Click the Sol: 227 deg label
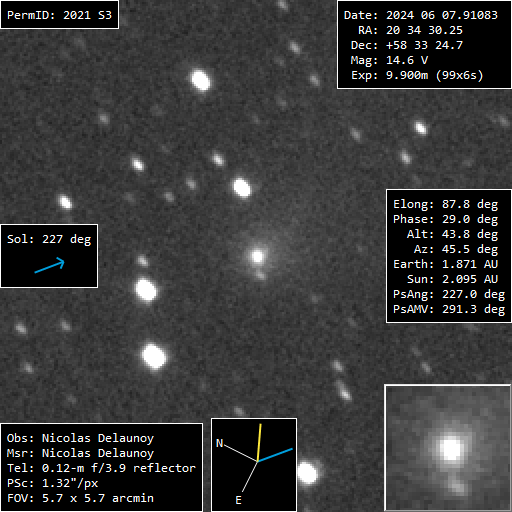Screen dimensions: 512x512 49,239
